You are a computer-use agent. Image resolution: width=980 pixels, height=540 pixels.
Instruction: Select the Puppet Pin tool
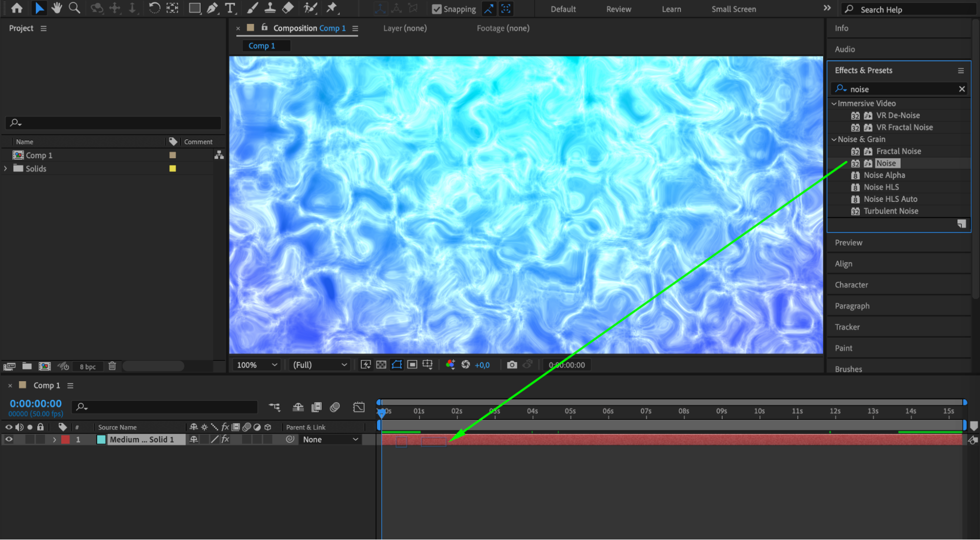(x=332, y=8)
